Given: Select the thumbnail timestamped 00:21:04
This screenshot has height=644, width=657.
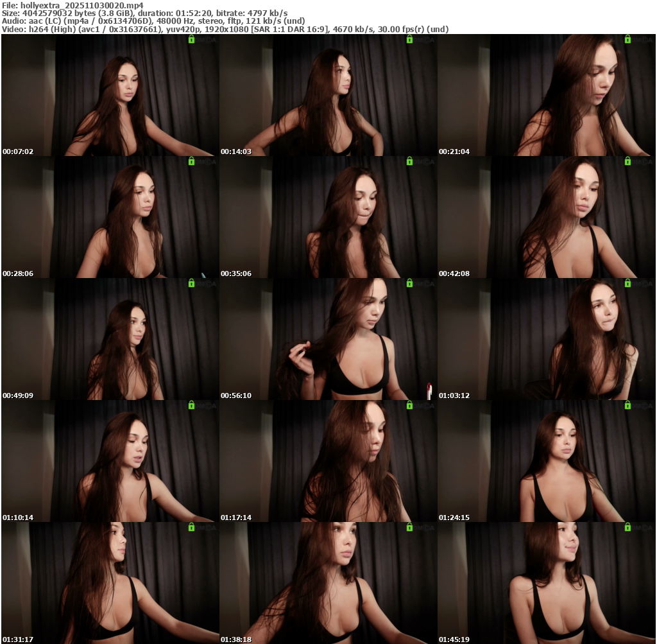Looking at the screenshot, I should point(547,95).
